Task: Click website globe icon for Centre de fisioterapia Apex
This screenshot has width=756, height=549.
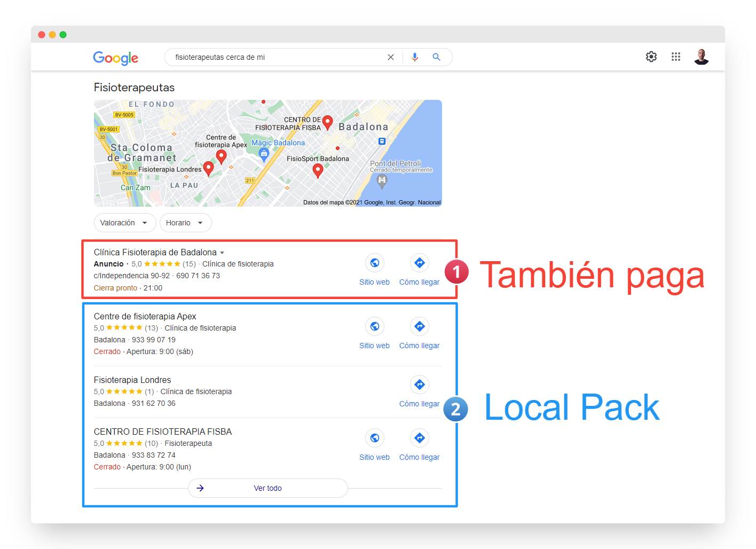Action: click(375, 326)
